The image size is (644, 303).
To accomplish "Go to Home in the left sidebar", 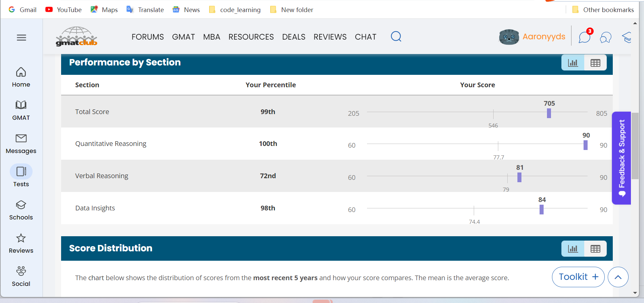I will tap(21, 77).
